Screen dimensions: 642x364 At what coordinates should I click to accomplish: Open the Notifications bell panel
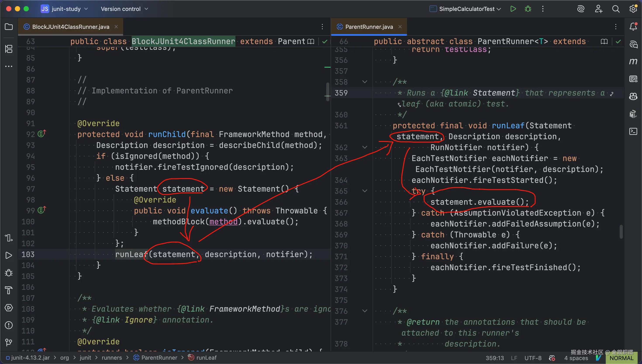click(x=633, y=26)
